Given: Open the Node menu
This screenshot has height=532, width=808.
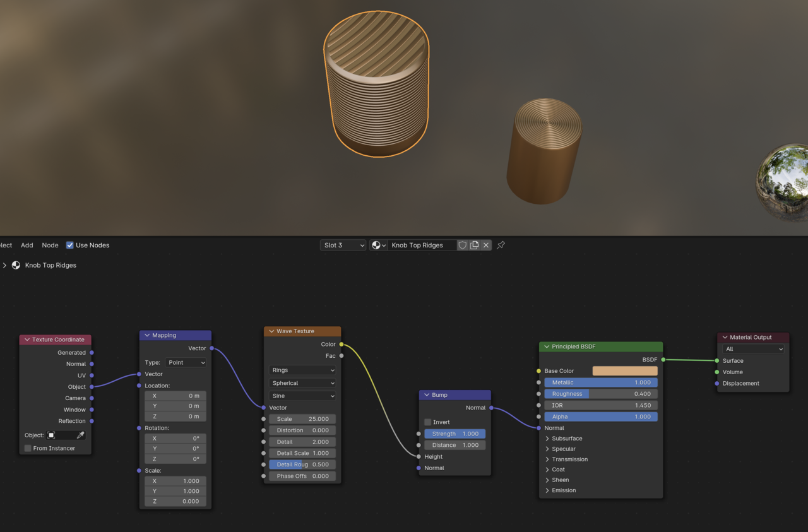Looking at the screenshot, I should click(x=50, y=245).
